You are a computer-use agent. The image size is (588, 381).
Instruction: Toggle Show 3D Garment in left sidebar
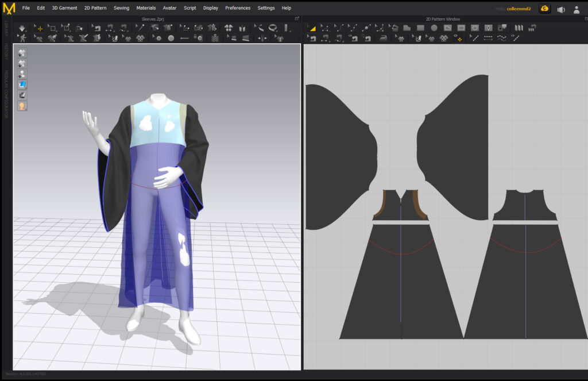pyautogui.click(x=22, y=53)
